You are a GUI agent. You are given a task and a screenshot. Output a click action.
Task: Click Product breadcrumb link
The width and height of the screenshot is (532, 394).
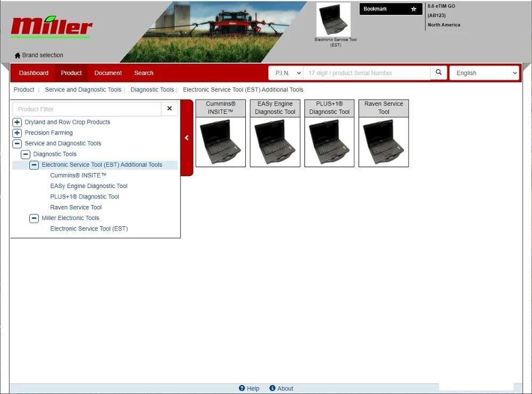[24, 89]
